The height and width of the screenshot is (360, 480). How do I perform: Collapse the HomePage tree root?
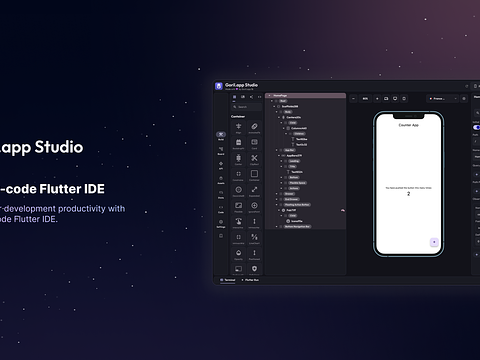270,96
